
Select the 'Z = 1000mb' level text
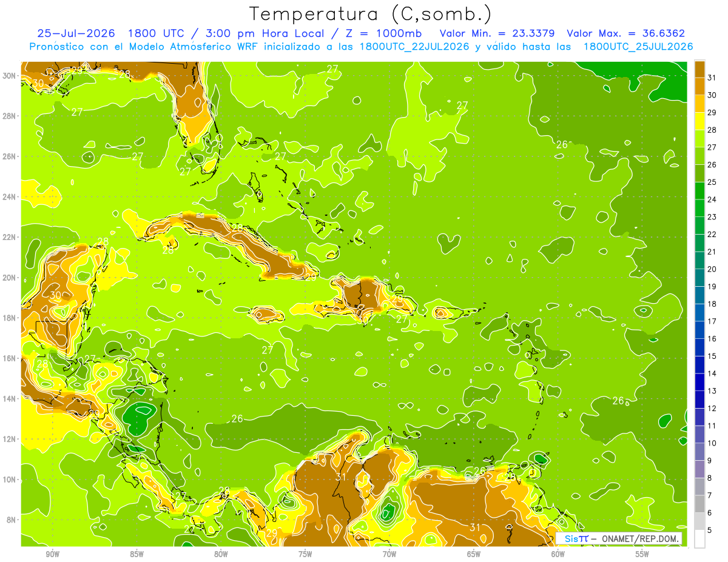click(382, 33)
